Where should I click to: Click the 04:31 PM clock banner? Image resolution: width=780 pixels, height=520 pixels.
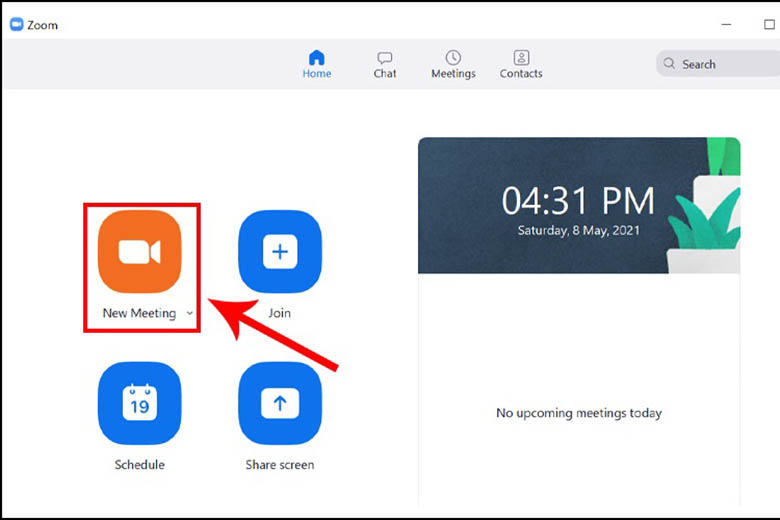[578, 201]
